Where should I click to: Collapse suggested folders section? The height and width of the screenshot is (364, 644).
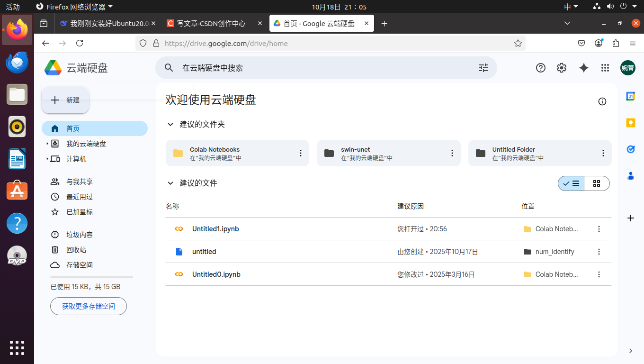pyautogui.click(x=170, y=125)
